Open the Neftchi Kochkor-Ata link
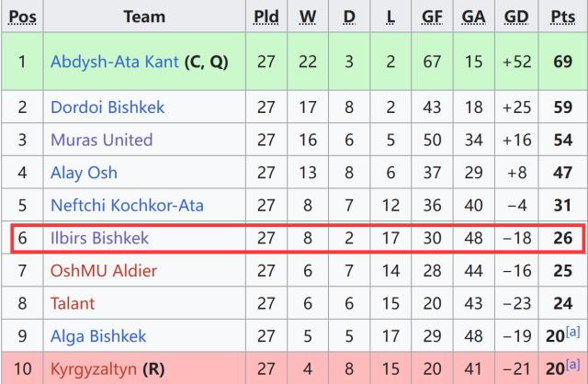Screen dimensions: 588x384 click(x=127, y=205)
